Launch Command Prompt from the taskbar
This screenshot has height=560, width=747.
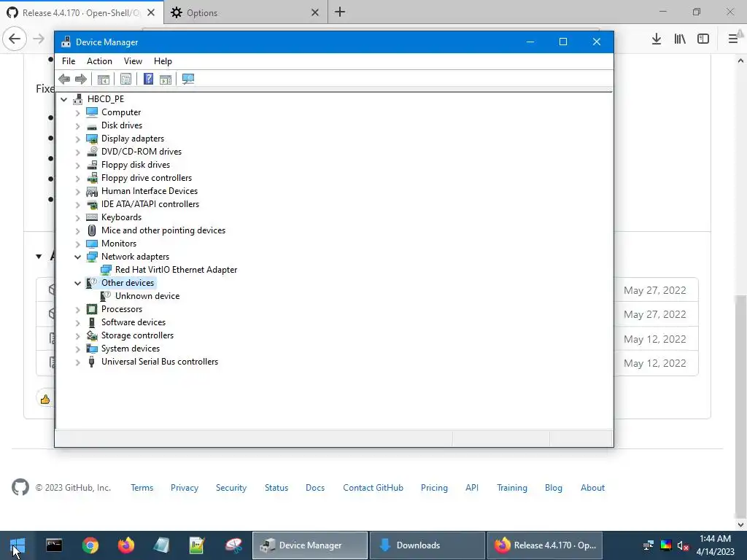click(54, 545)
